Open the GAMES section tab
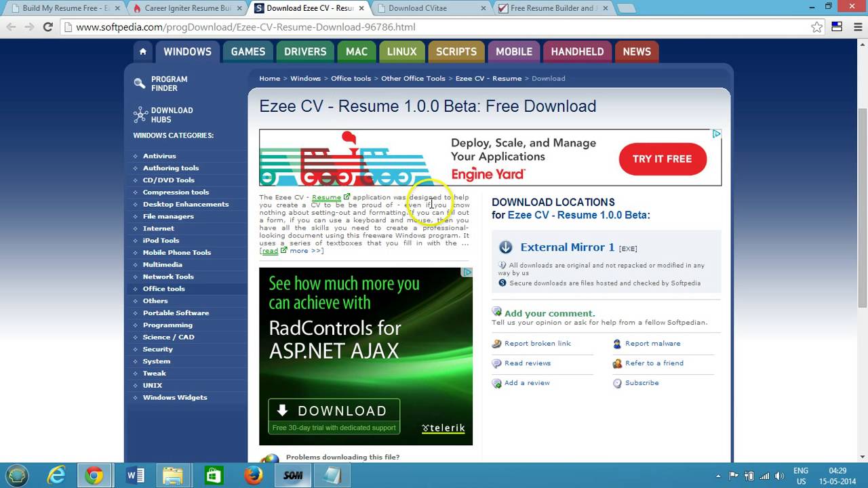Viewport: 868px width, 488px height. [x=248, y=52]
